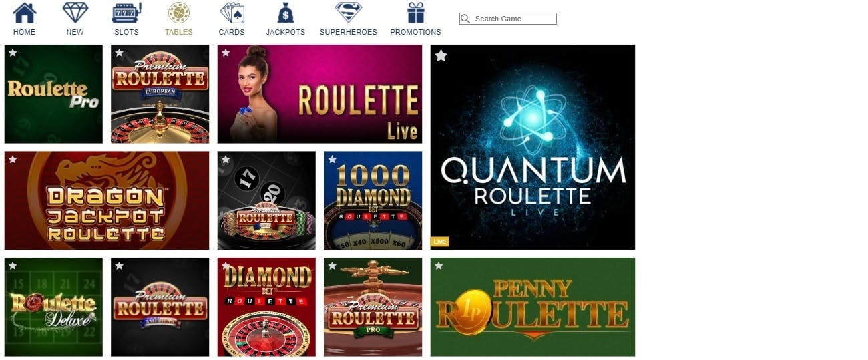Screen dimensions: 868x360
Task: Open the Slots machine icon
Action: (x=126, y=13)
